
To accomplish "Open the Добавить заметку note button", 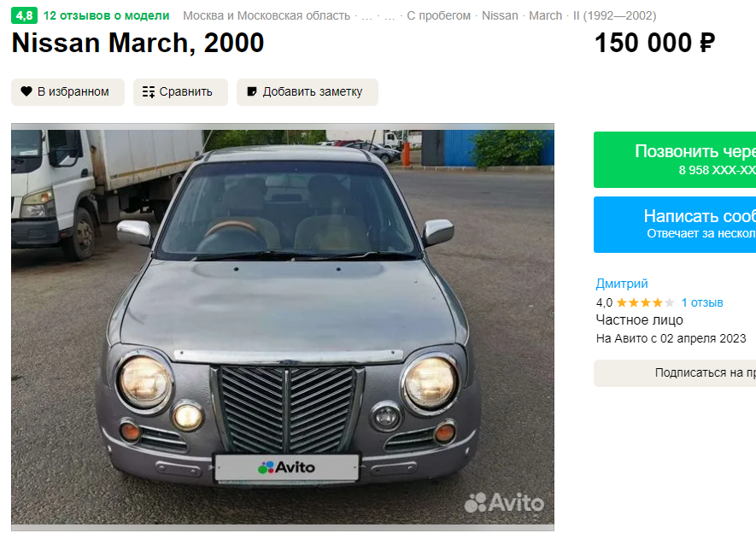I will pyautogui.click(x=308, y=91).
